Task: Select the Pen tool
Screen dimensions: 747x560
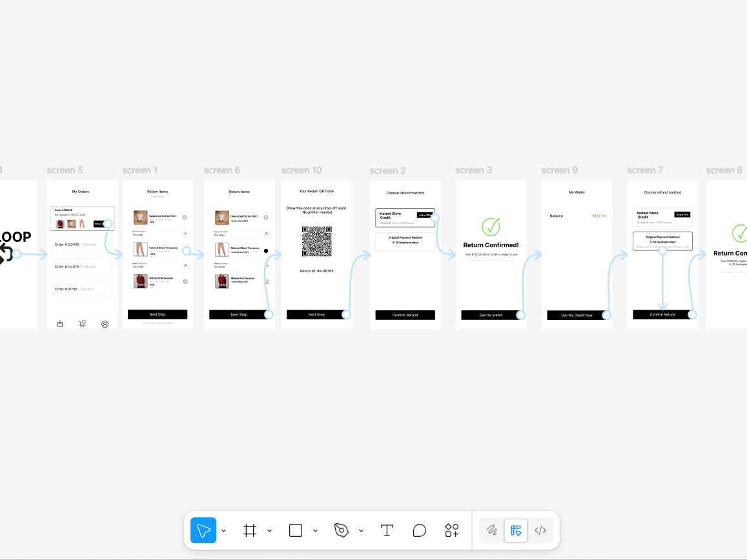Action: pyautogui.click(x=342, y=530)
